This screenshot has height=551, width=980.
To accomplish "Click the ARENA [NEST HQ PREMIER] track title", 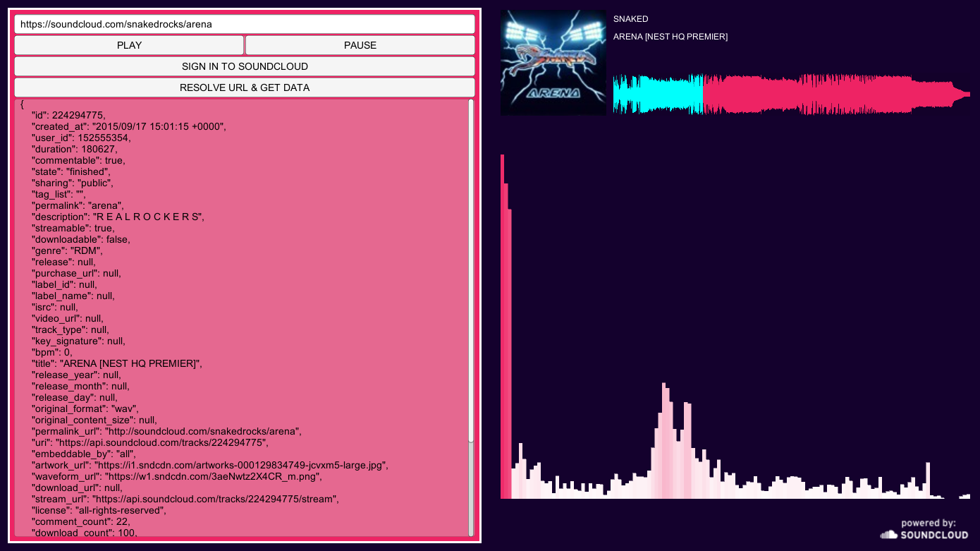I will coord(670,37).
